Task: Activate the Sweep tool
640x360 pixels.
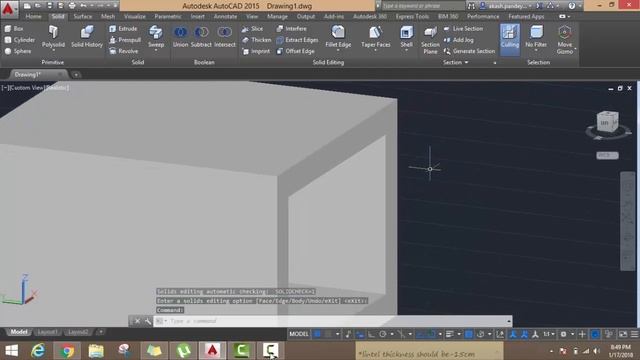Action: tap(156, 37)
